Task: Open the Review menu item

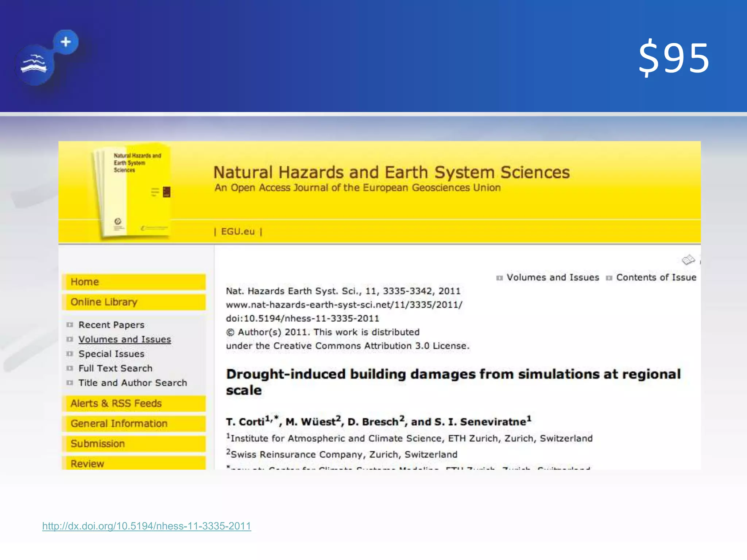Action: click(134, 463)
